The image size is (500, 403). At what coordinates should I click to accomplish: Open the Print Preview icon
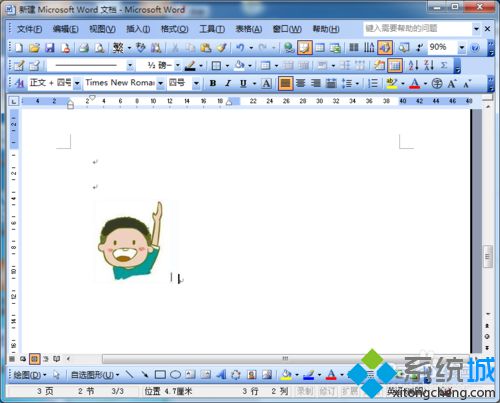(99, 48)
